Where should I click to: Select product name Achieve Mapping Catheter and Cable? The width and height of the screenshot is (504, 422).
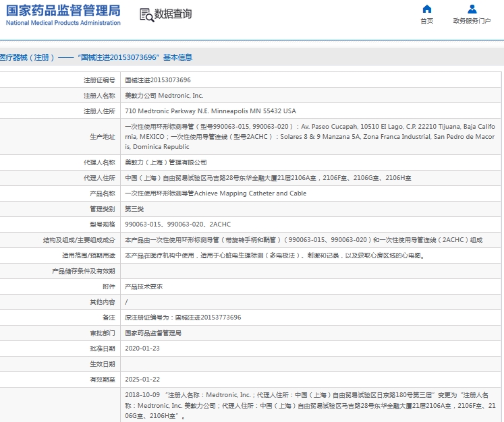point(216,193)
